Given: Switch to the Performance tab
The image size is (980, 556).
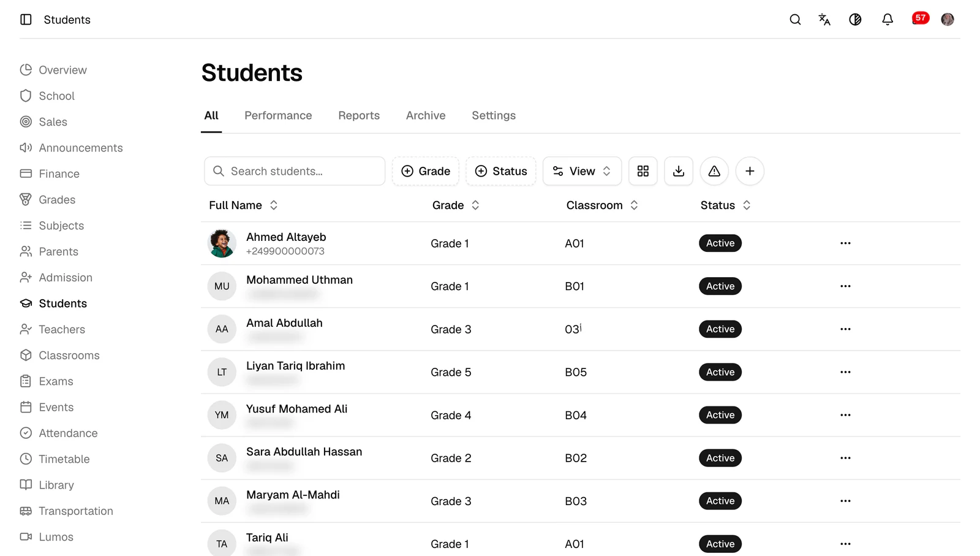Looking at the screenshot, I should click(x=278, y=115).
